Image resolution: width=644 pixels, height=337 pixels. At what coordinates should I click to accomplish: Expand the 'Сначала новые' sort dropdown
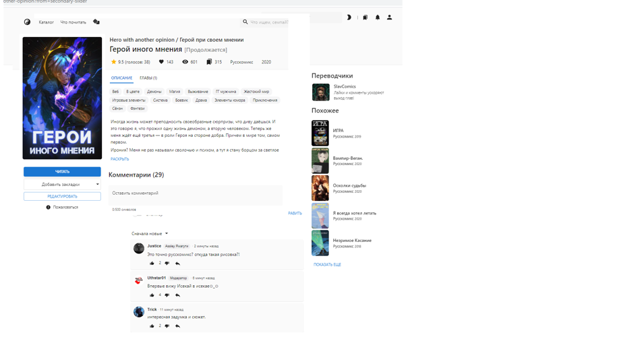(x=150, y=234)
